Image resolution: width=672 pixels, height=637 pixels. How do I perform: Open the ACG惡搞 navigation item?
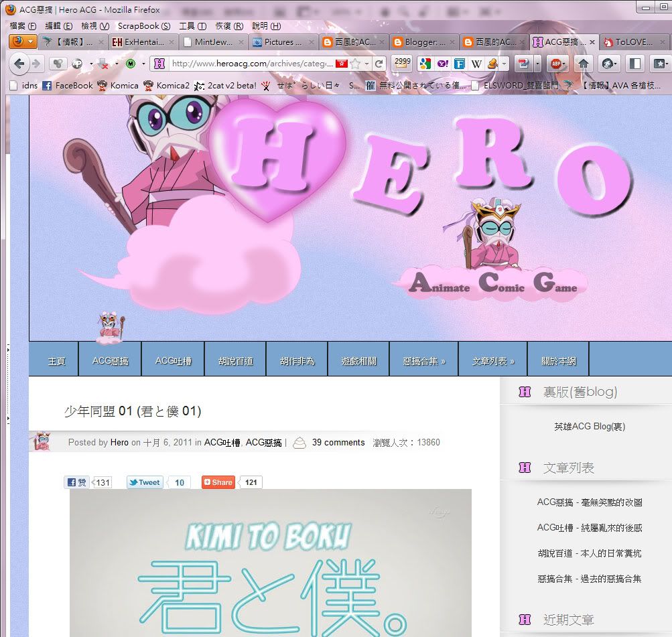pos(110,361)
